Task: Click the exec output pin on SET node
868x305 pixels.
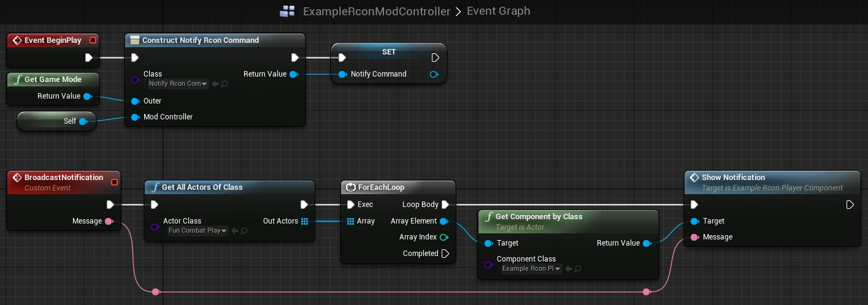Action: (x=436, y=58)
